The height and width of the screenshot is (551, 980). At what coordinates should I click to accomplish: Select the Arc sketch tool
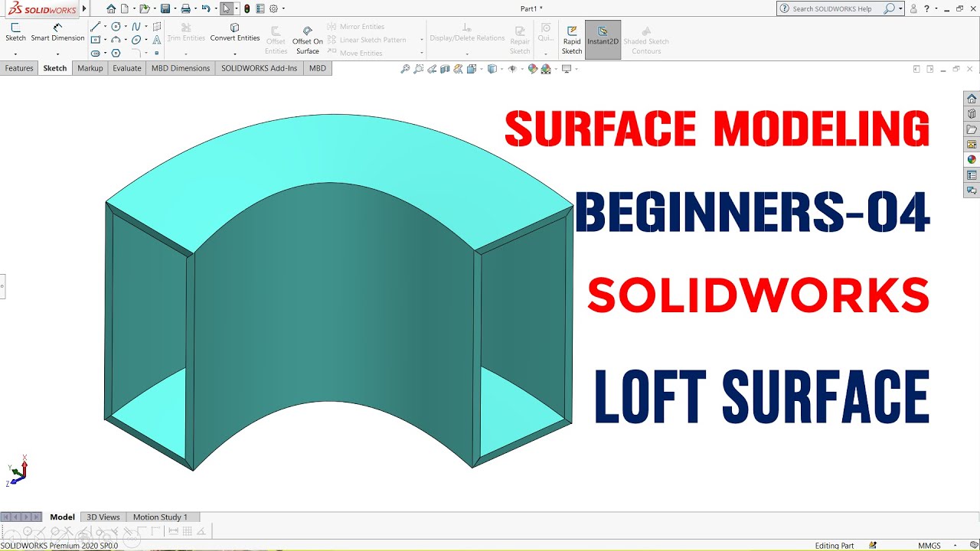[x=116, y=40]
